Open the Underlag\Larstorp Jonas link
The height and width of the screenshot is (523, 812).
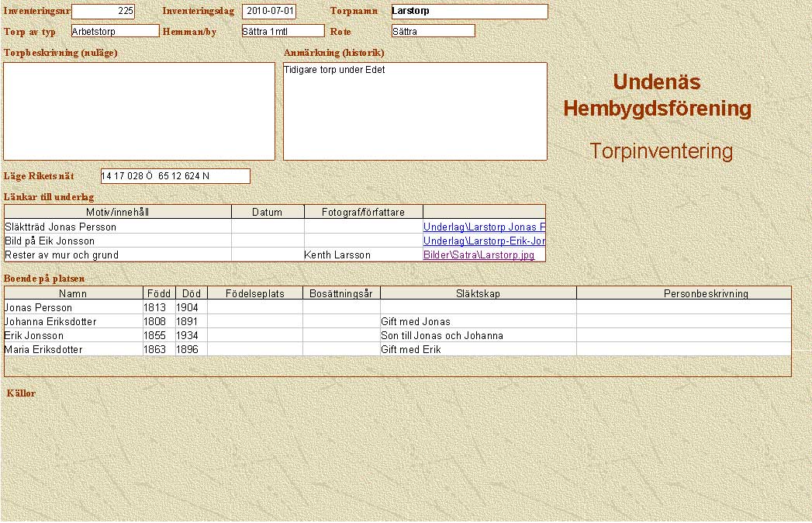coord(484,227)
